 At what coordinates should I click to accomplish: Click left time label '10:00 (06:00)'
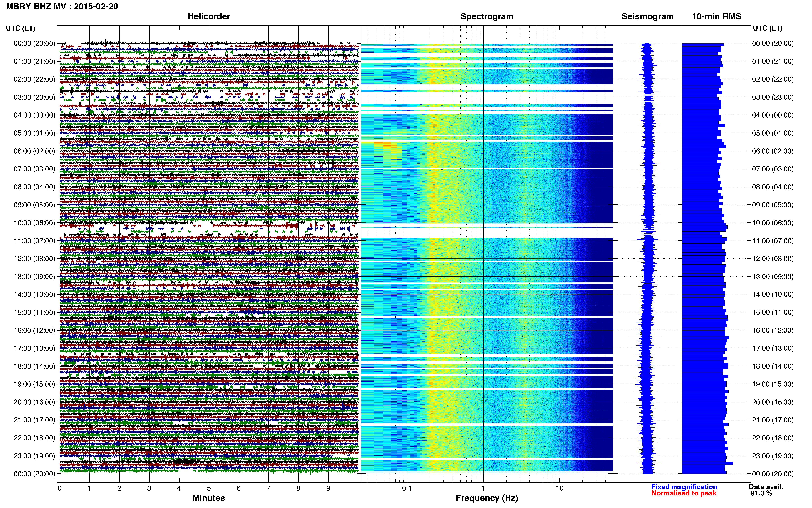click(34, 223)
